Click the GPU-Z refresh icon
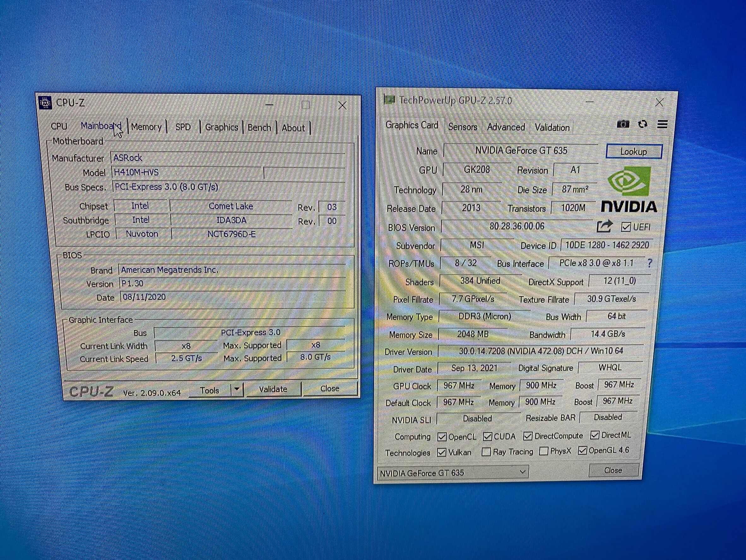This screenshot has height=560, width=746. click(x=643, y=124)
